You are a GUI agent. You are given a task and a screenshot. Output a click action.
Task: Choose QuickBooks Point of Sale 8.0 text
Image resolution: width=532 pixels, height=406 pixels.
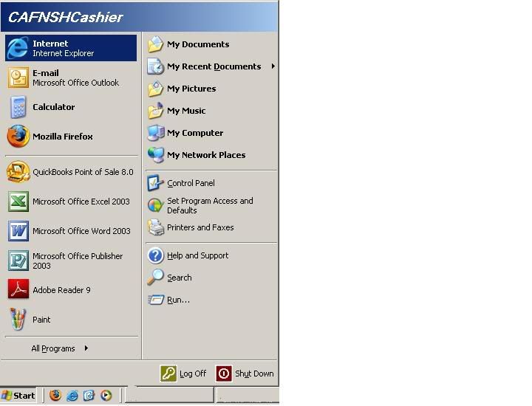[x=83, y=172]
